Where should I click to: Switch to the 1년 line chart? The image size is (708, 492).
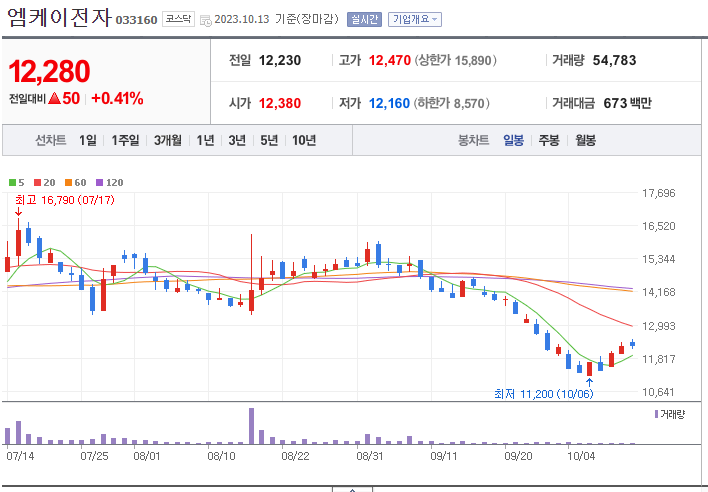[x=205, y=140]
